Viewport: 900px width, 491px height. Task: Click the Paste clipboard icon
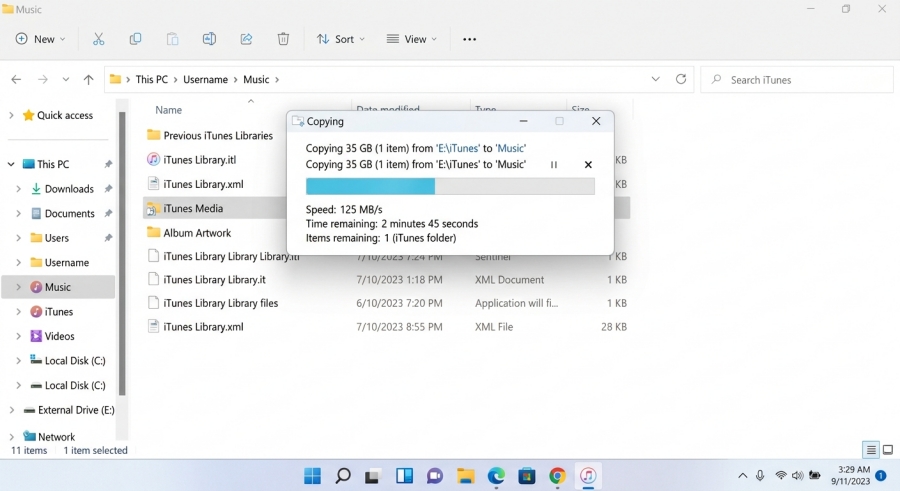172,39
